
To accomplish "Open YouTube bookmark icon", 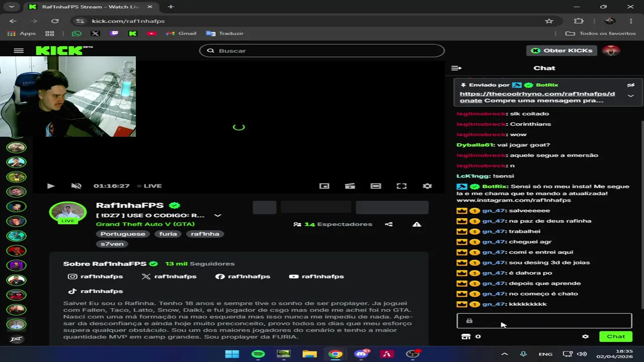I will pos(151,33).
